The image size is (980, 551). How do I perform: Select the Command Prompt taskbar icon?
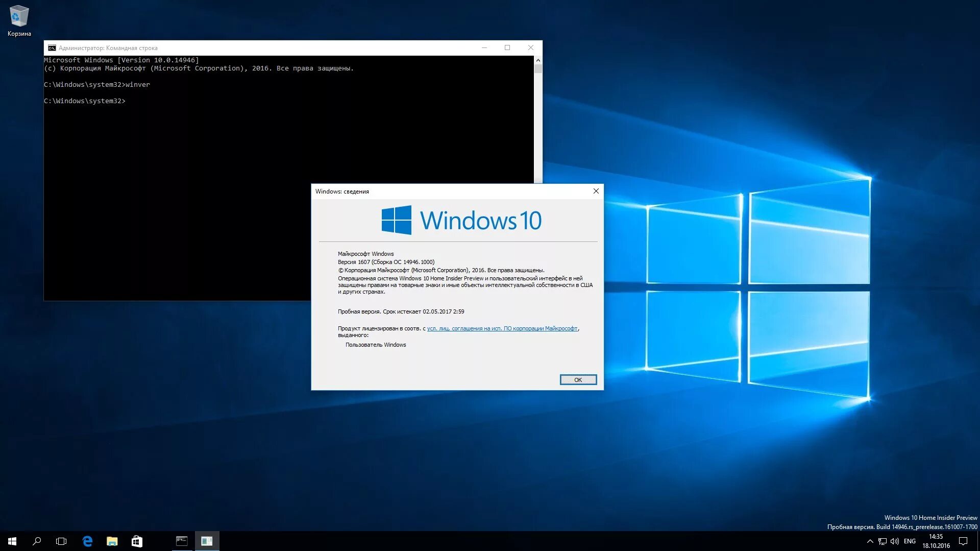(x=181, y=541)
